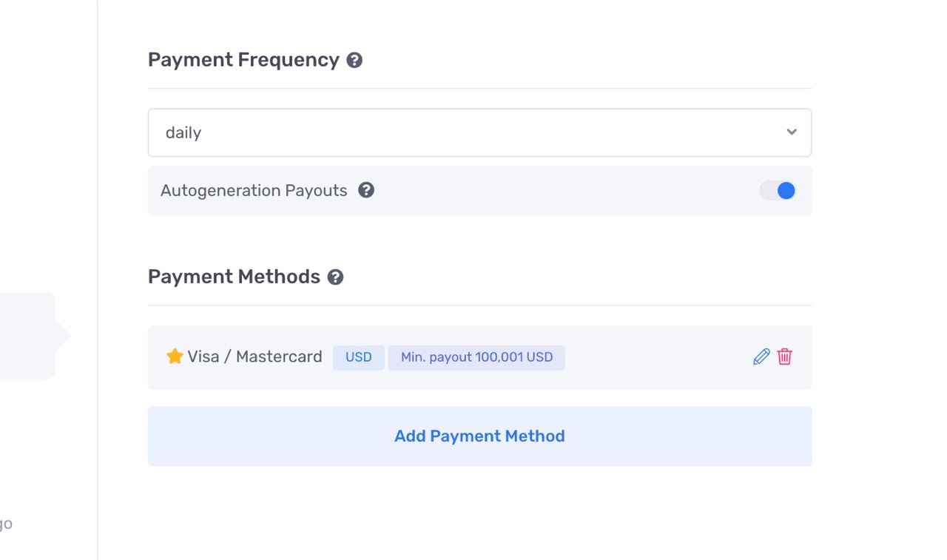Select the gray highlighted sidebar item
This screenshot has height=560, width=947.
[x=27, y=336]
